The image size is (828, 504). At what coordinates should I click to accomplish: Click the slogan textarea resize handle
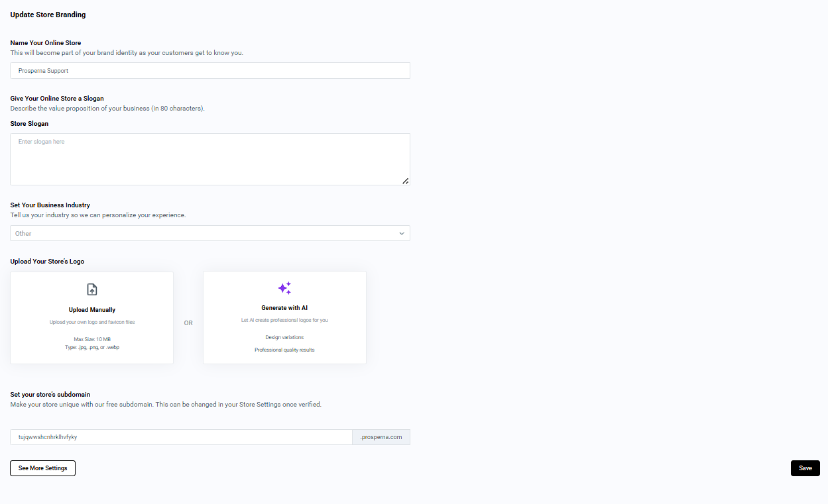405,181
